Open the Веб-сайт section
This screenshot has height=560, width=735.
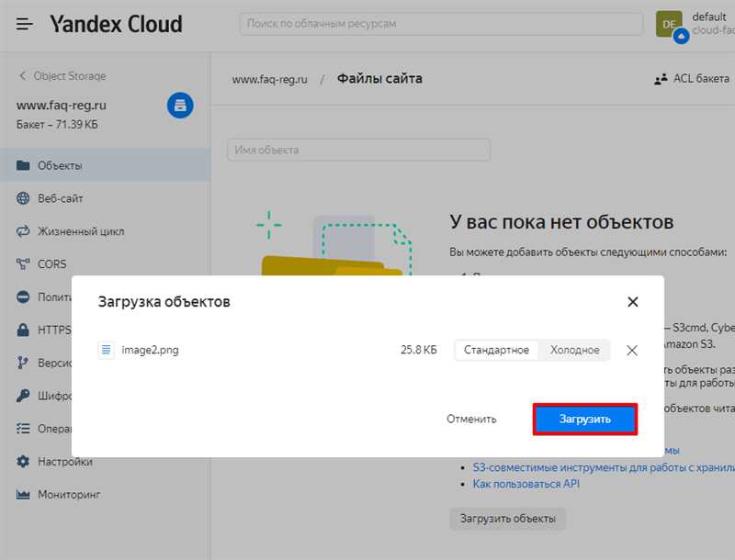point(106,198)
